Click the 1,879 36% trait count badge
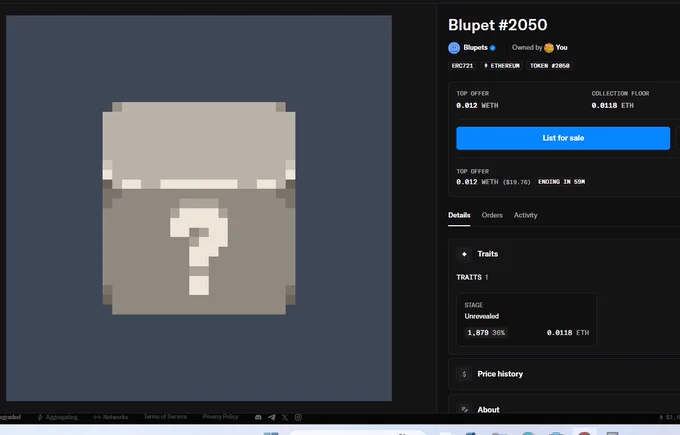 coord(486,333)
